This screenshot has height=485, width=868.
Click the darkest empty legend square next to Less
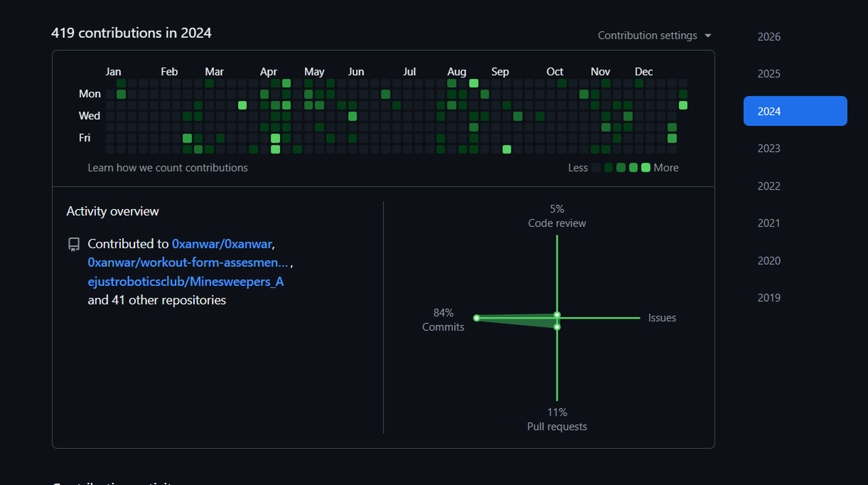[x=596, y=168]
